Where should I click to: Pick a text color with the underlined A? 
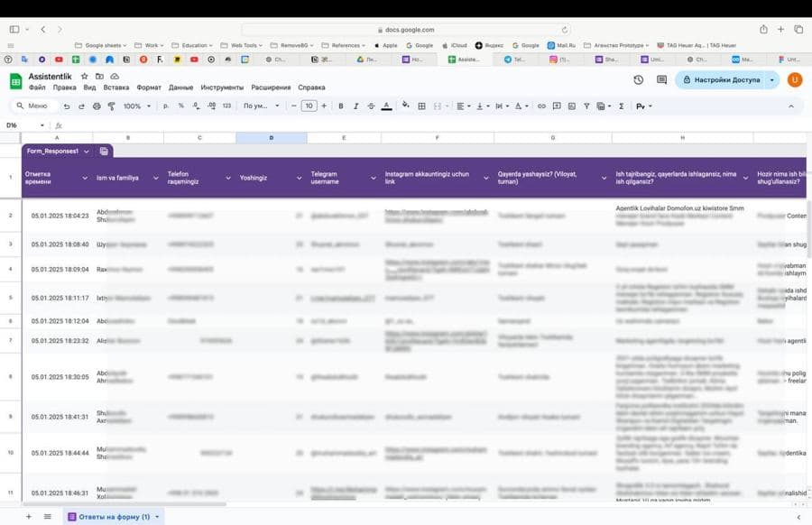click(x=386, y=106)
